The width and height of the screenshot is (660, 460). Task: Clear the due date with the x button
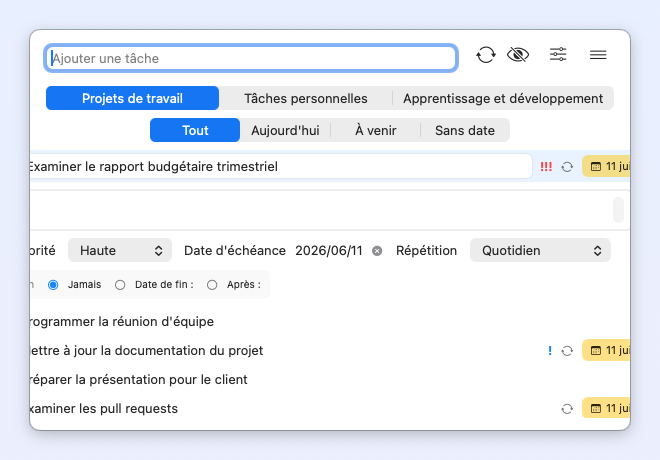[x=377, y=251]
